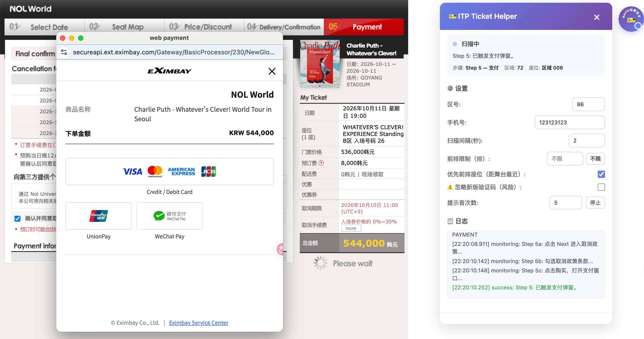Click the booking fee help question icon
This screenshot has height=339, width=644.
(x=321, y=163)
